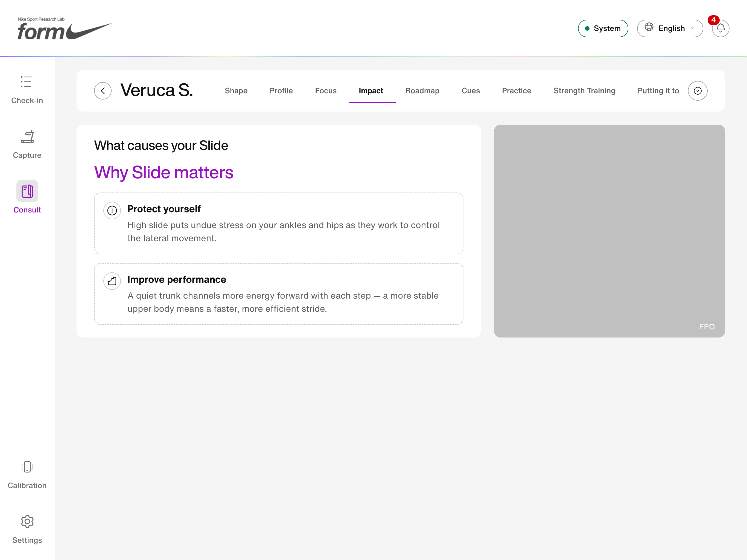Switch to the Profile tab

click(281, 91)
